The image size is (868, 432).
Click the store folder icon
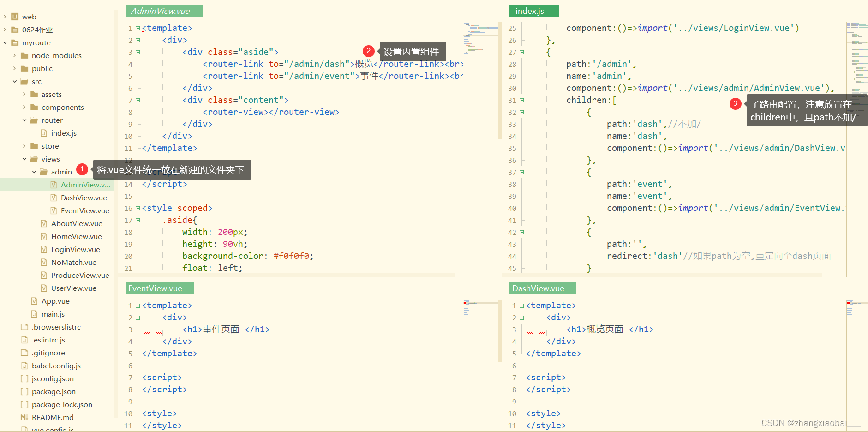click(x=34, y=146)
